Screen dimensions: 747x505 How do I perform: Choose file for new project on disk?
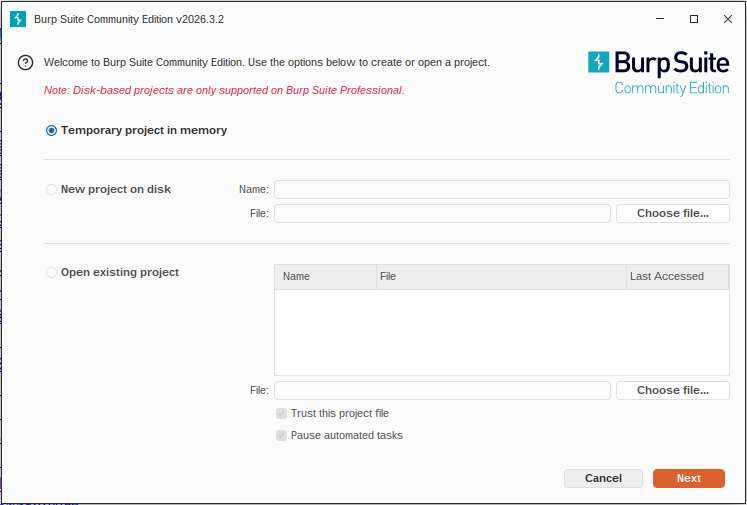(x=673, y=213)
